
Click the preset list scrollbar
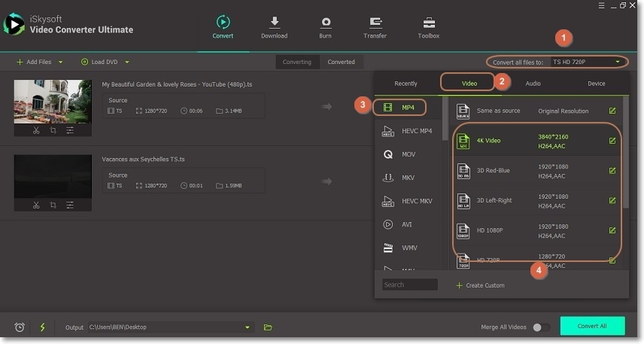625,153
